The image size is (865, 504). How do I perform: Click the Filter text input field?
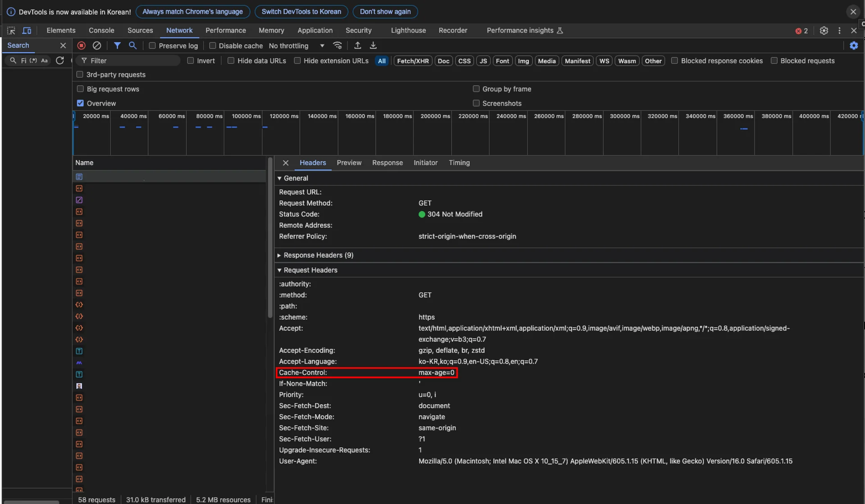pyautogui.click(x=131, y=61)
